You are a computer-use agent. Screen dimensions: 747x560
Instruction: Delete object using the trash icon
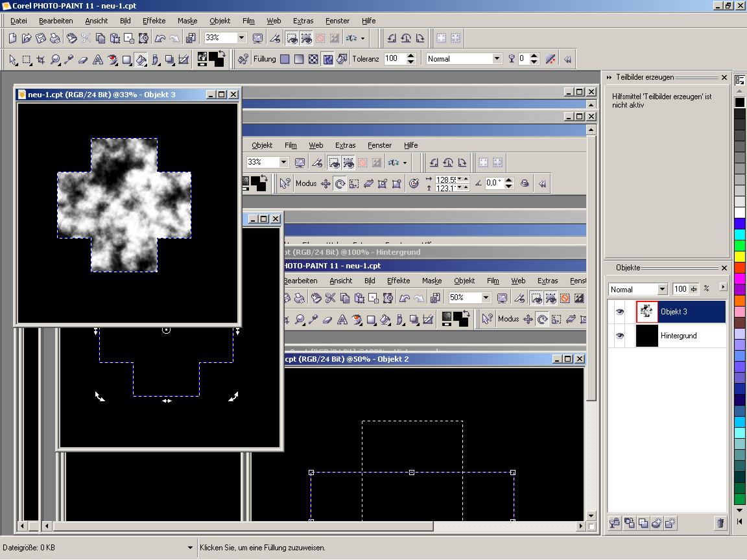pyautogui.click(x=720, y=523)
